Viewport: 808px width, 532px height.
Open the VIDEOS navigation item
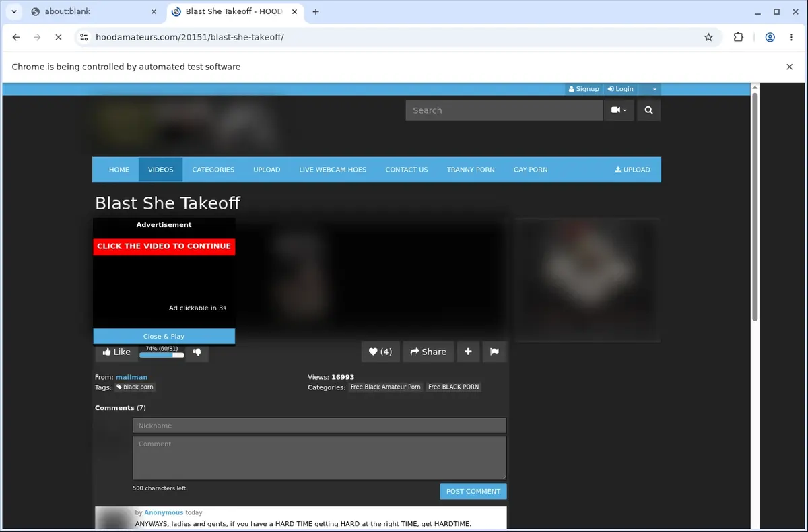160,170
